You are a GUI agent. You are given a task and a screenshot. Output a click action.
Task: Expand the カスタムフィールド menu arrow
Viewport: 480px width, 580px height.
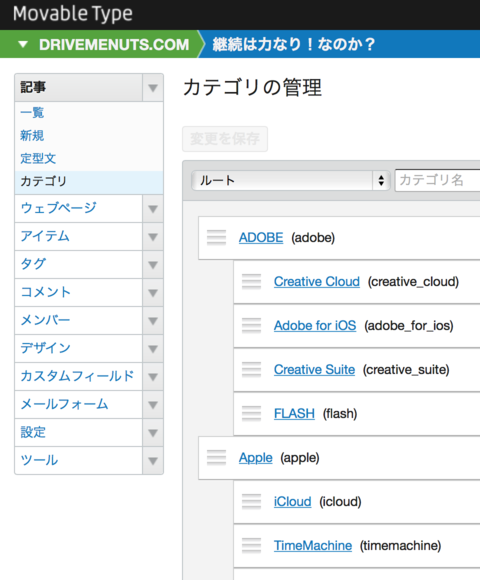point(153,377)
